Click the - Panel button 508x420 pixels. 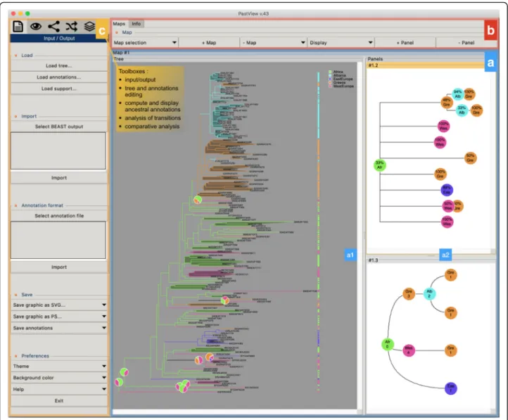pos(466,42)
